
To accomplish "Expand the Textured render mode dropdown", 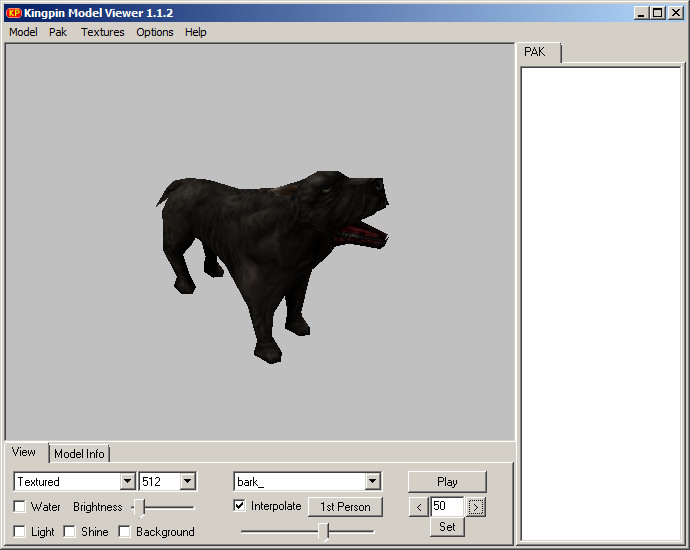I will click(x=128, y=481).
